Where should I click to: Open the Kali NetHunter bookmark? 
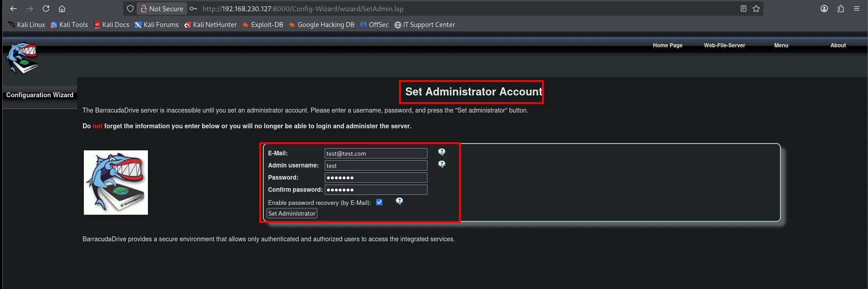[210, 25]
